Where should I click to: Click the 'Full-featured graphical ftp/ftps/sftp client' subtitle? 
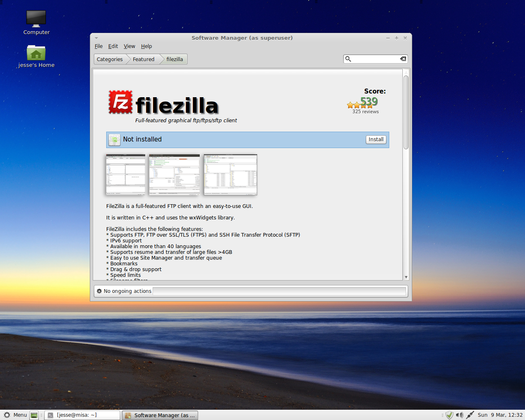pos(186,121)
